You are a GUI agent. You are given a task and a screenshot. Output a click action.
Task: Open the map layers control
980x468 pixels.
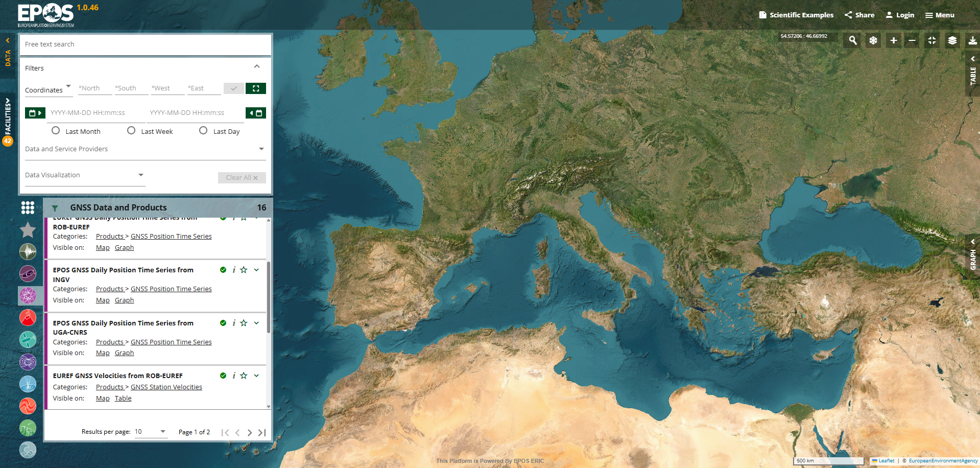[x=952, y=40]
